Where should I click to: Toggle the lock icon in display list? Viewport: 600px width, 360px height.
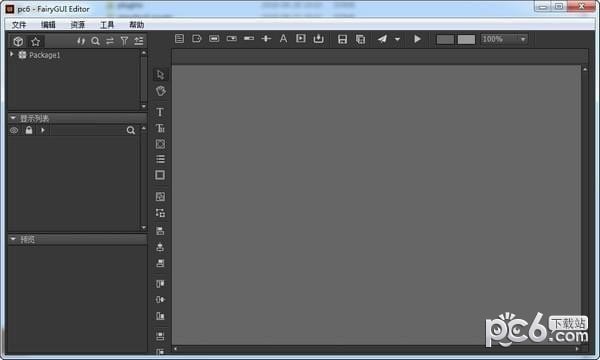pyautogui.click(x=29, y=130)
